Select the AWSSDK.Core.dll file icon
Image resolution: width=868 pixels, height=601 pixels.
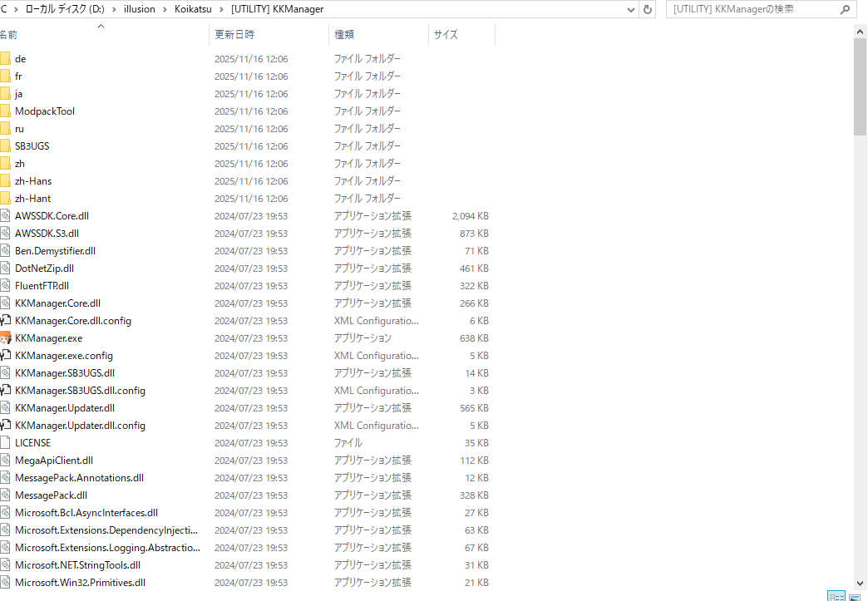click(x=5, y=216)
